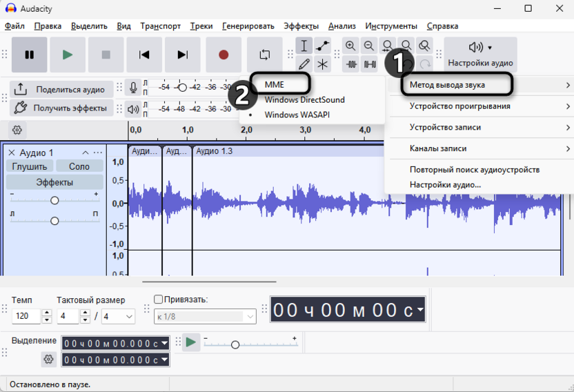Screen dimensions: 574x392
Task: Toggle the Loop playback button
Action: [265, 55]
